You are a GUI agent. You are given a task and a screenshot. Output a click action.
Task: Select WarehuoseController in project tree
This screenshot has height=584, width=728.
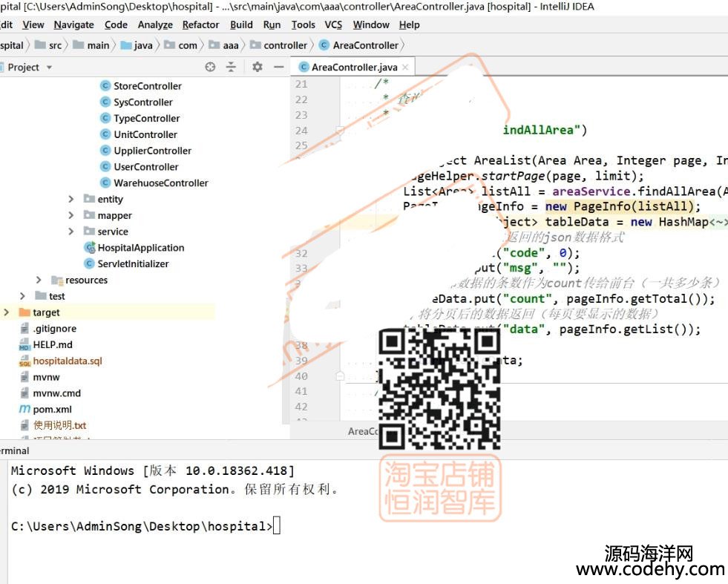click(x=161, y=183)
